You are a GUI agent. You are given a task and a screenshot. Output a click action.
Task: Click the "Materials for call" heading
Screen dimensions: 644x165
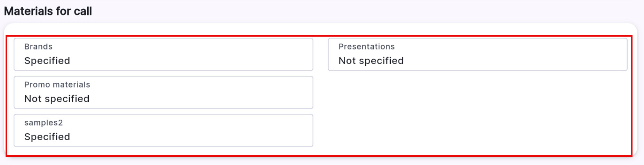tap(48, 11)
